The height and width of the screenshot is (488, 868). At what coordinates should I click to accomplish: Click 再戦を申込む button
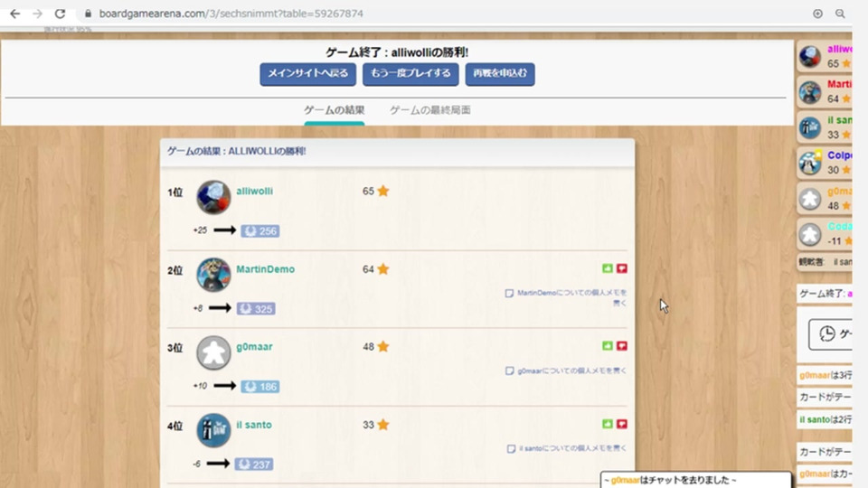tap(500, 73)
